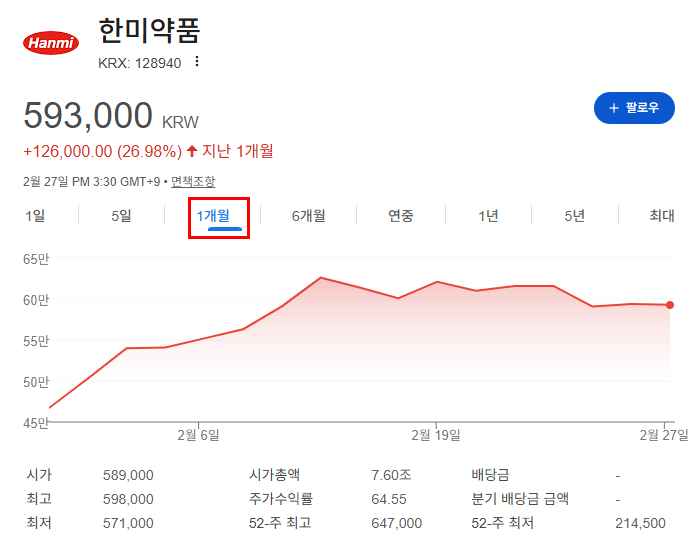Click the 60만 y-axis label
This screenshot has width=691, height=552.
point(36,300)
